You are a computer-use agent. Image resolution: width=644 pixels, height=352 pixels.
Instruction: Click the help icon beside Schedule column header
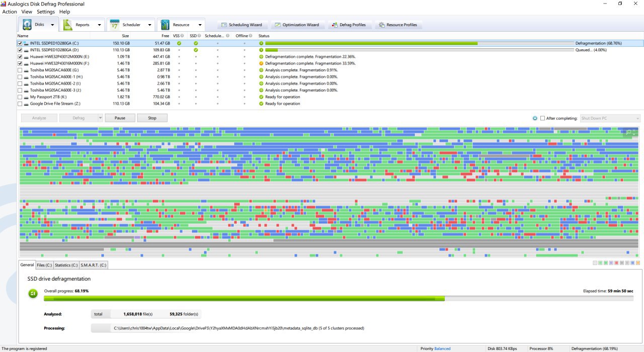click(227, 36)
